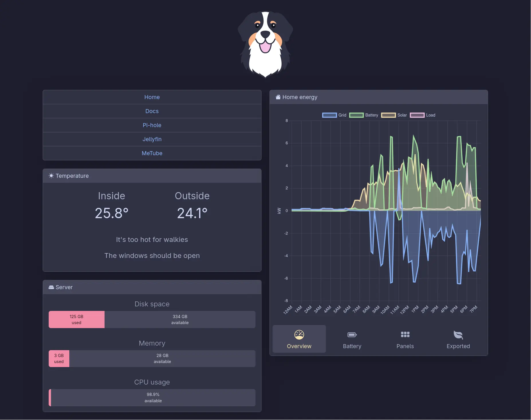Viewport: 531px width, 420px height.
Task: Open the Jellyfin link
Action: [x=152, y=139]
